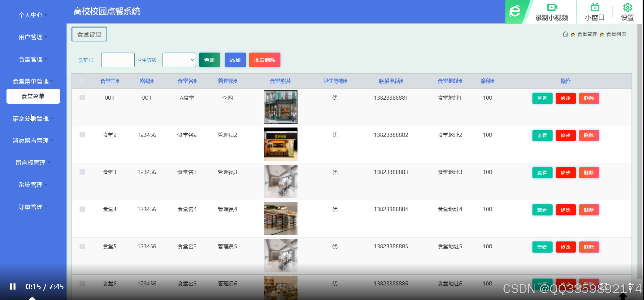Check the row checkbox for 食堂5
Viewport: 644px width, 300px height.
coord(82,247)
